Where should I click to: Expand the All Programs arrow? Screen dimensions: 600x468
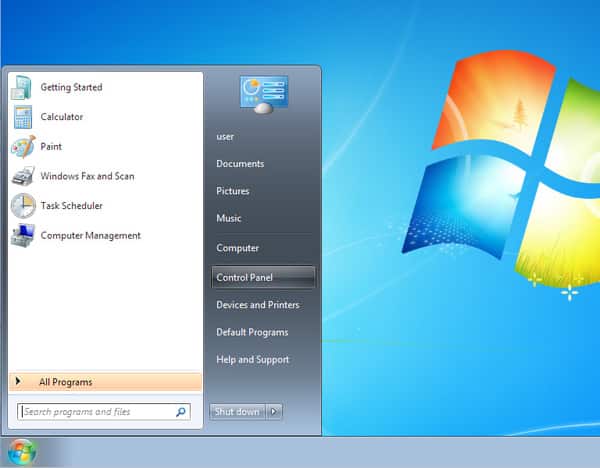[x=18, y=381]
